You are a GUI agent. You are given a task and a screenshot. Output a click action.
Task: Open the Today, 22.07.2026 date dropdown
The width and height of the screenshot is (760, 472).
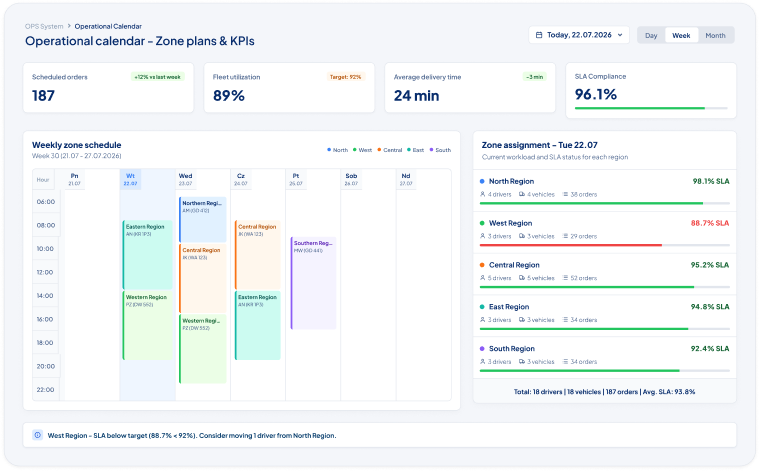tap(579, 35)
